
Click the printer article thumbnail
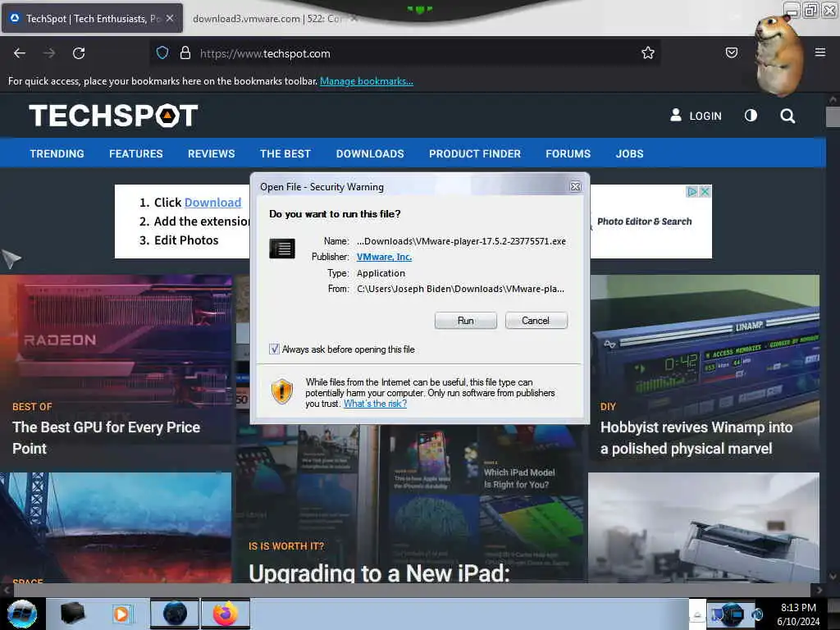(x=703, y=527)
